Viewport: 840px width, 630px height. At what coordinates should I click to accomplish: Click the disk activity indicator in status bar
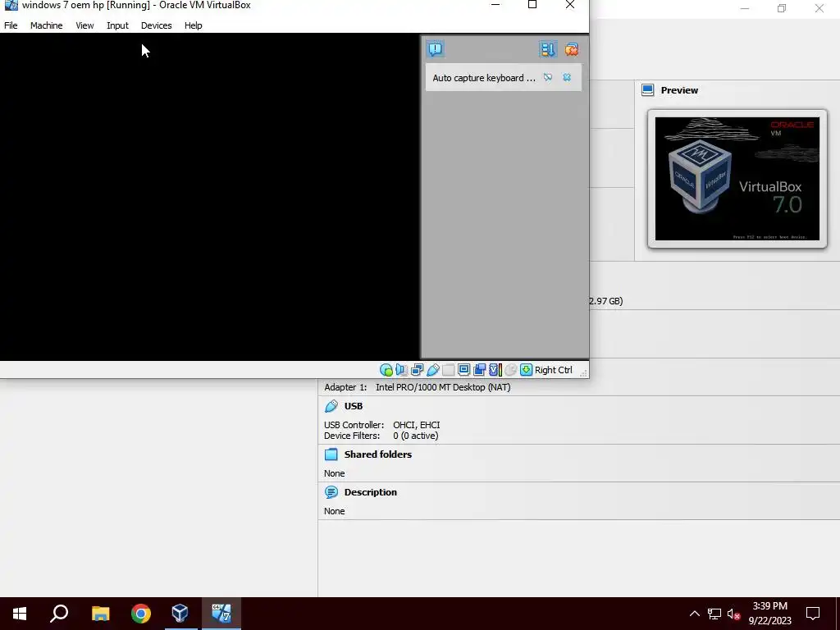click(386, 370)
